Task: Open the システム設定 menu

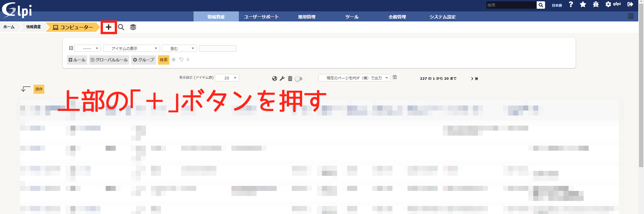Action: click(x=442, y=17)
